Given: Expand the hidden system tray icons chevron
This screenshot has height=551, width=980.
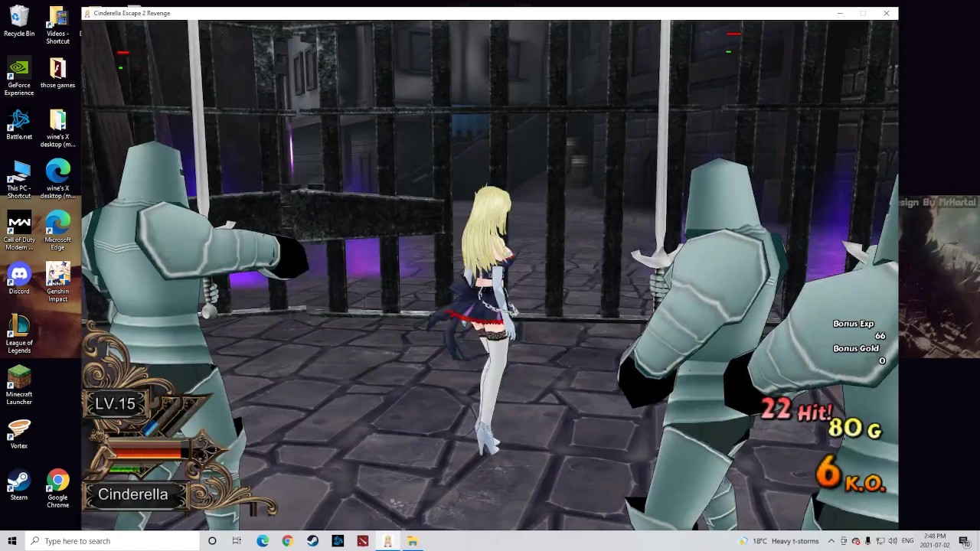Looking at the screenshot, I should click(831, 541).
